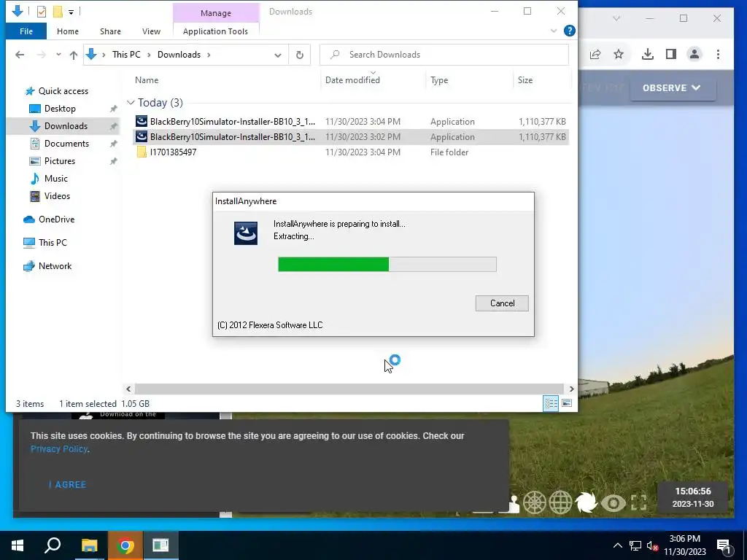The height and width of the screenshot is (560, 747).
Task: Click the InstallAnywhere extraction progress bar
Action: (387, 264)
